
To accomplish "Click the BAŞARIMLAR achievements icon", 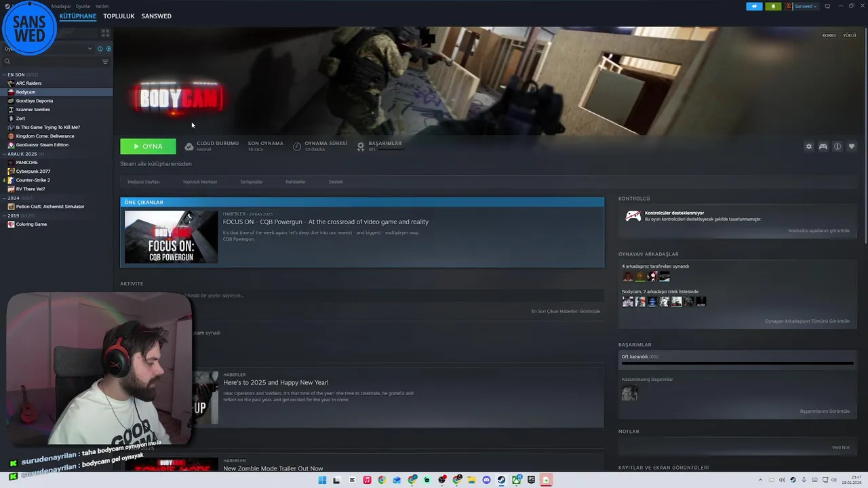I will click(361, 146).
